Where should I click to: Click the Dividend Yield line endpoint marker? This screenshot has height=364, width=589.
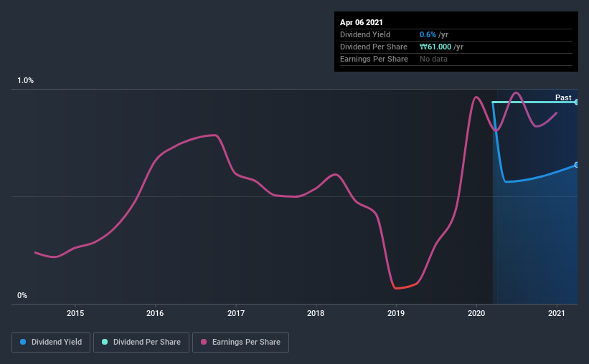[577, 165]
